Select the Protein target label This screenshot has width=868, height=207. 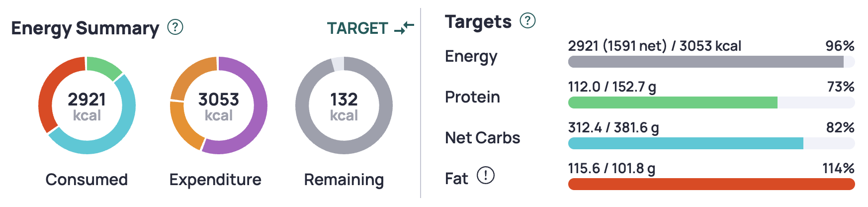point(472,97)
